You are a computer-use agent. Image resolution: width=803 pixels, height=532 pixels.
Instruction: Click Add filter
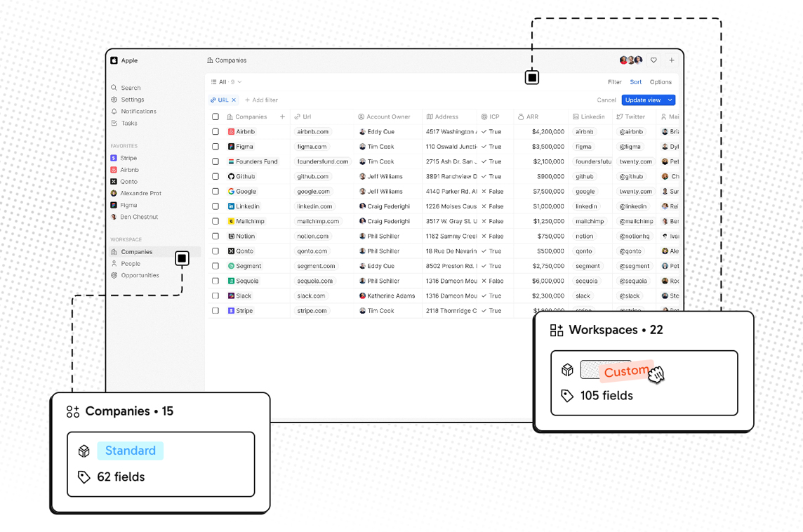click(x=261, y=100)
